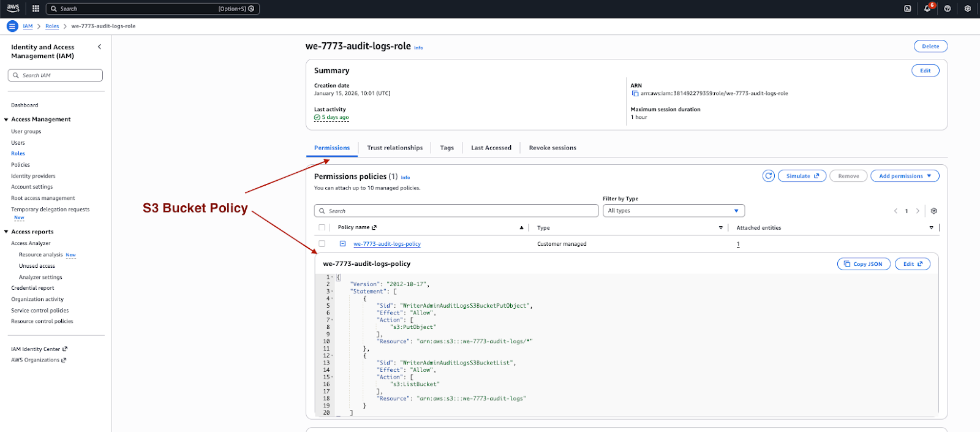Open the AWS console home logo

13,9
